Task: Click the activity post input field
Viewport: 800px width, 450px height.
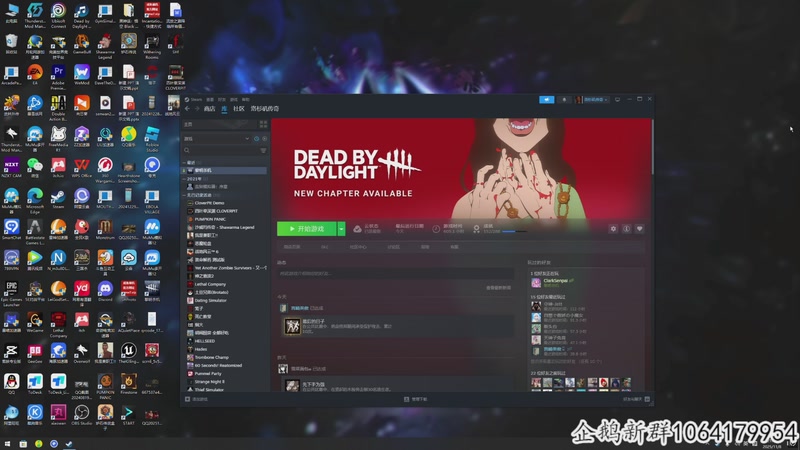Action: [x=395, y=274]
